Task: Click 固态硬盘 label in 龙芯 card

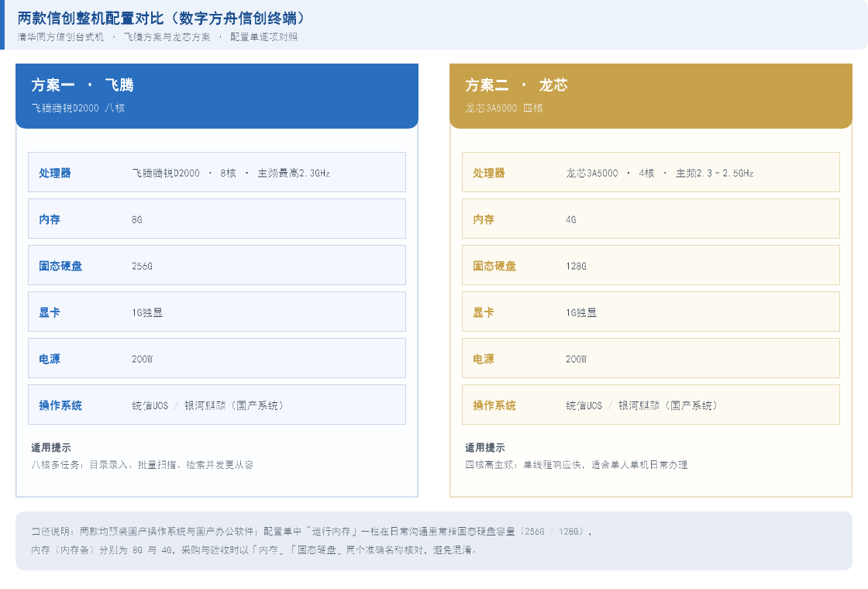Action: tap(494, 266)
